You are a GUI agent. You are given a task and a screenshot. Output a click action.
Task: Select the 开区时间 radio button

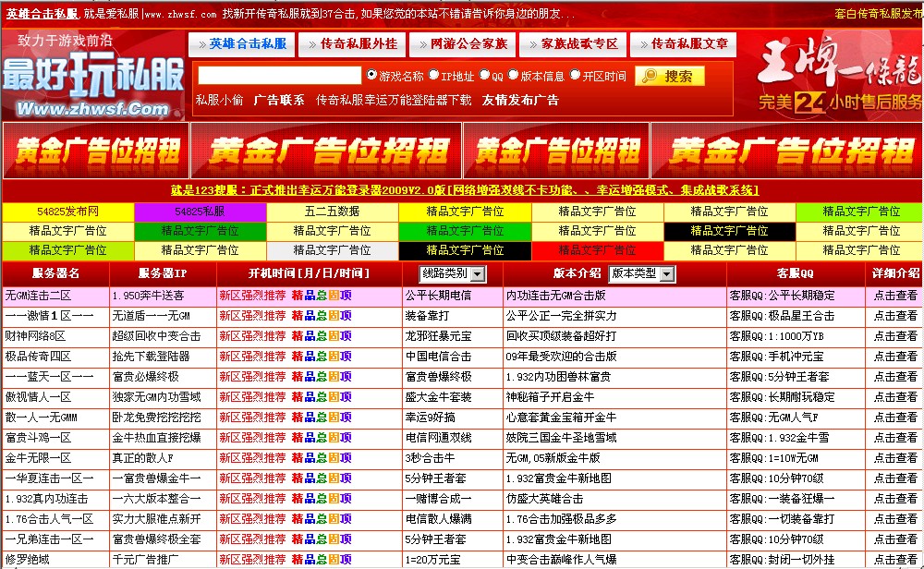tap(573, 77)
